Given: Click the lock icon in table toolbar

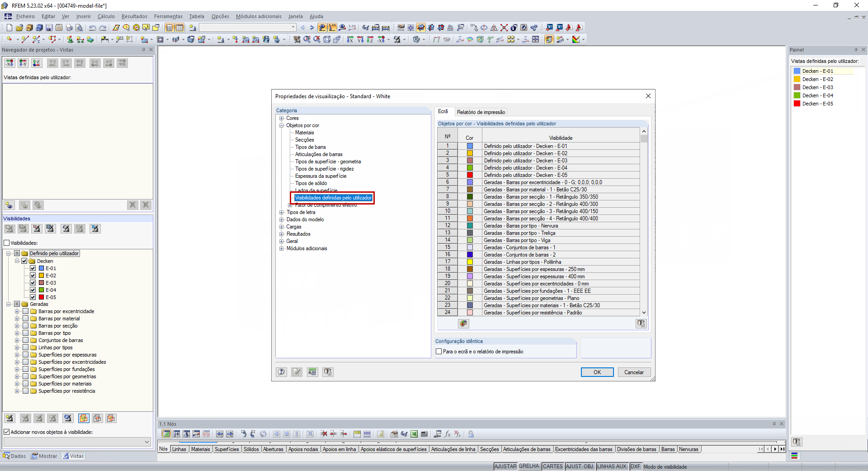Looking at the screenshot, I should point(471,434).
